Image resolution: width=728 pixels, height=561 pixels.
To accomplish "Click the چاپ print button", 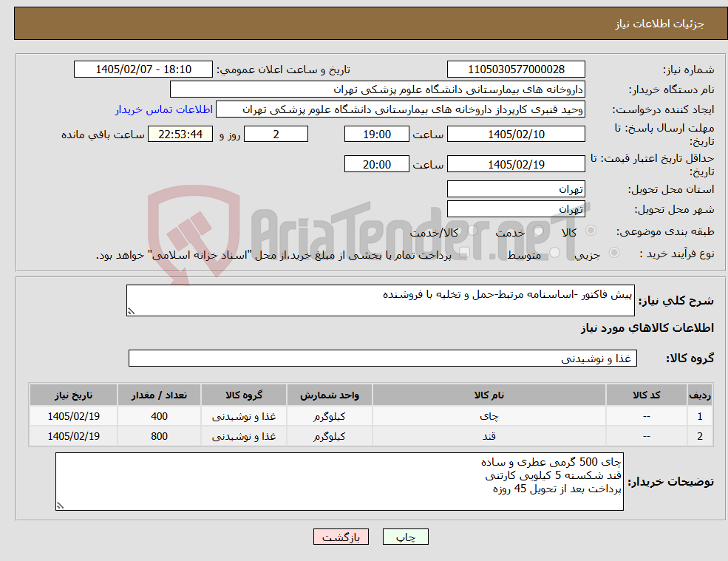I will [405, 537].
